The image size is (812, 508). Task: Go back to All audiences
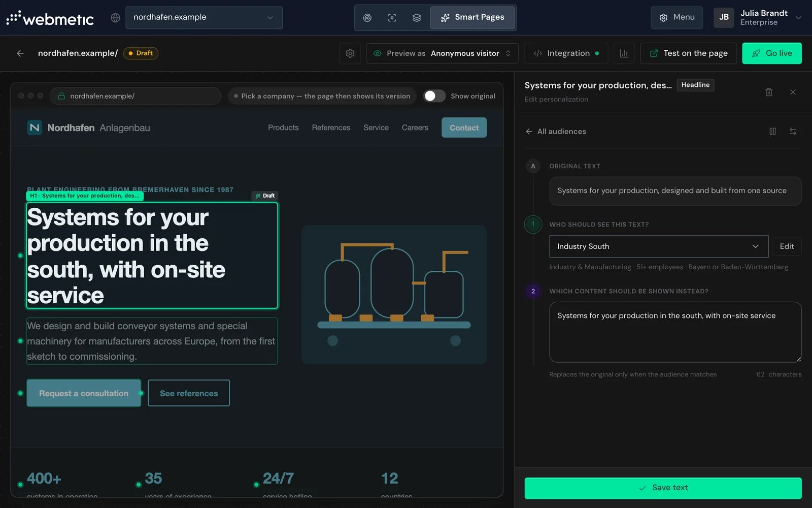coord(556,132)
